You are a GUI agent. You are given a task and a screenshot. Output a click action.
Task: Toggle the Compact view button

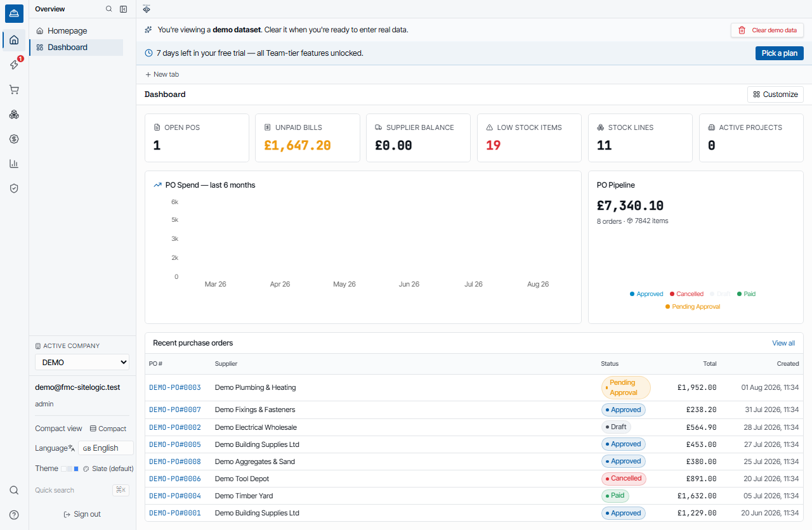coord(108,429)
